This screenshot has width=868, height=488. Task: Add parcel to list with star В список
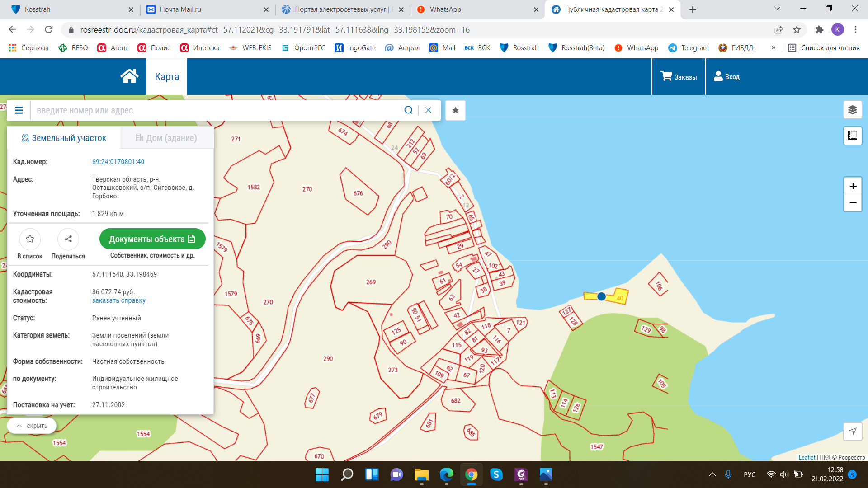point(30,239)
